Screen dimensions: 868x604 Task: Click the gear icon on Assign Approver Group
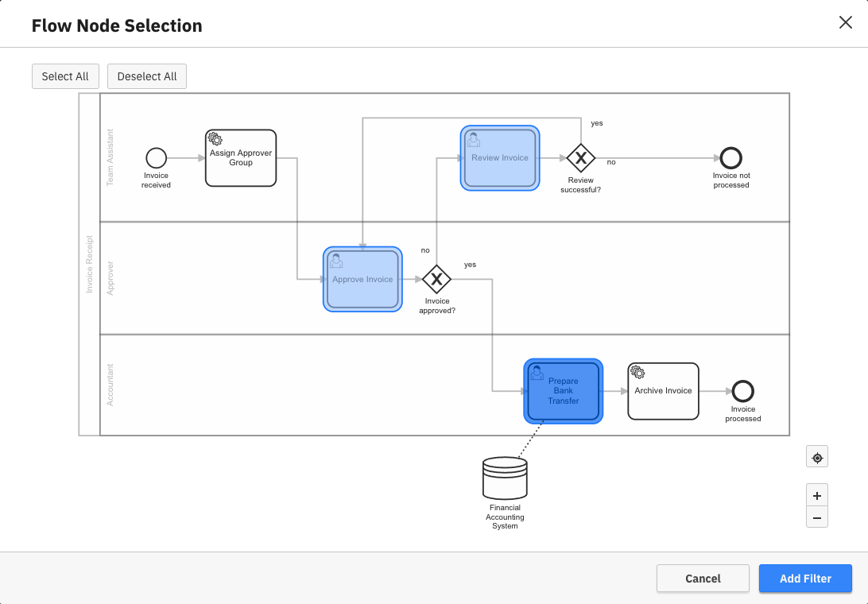click(x=215, y=137)
